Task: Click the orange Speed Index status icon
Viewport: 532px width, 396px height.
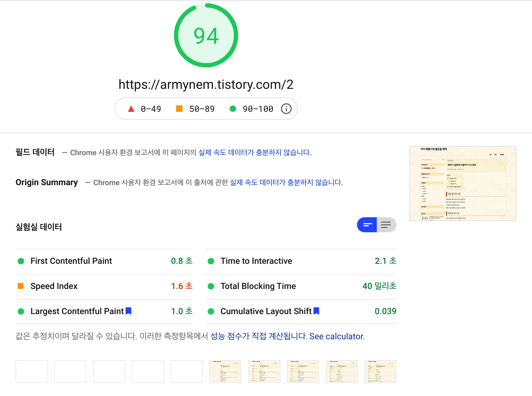Action: pos(21,286)
